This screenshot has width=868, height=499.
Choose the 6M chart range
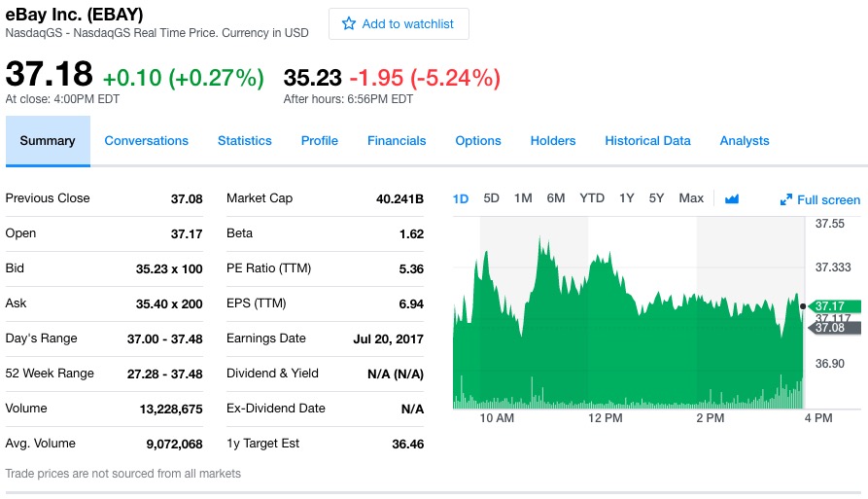click(x=556, y=198)
